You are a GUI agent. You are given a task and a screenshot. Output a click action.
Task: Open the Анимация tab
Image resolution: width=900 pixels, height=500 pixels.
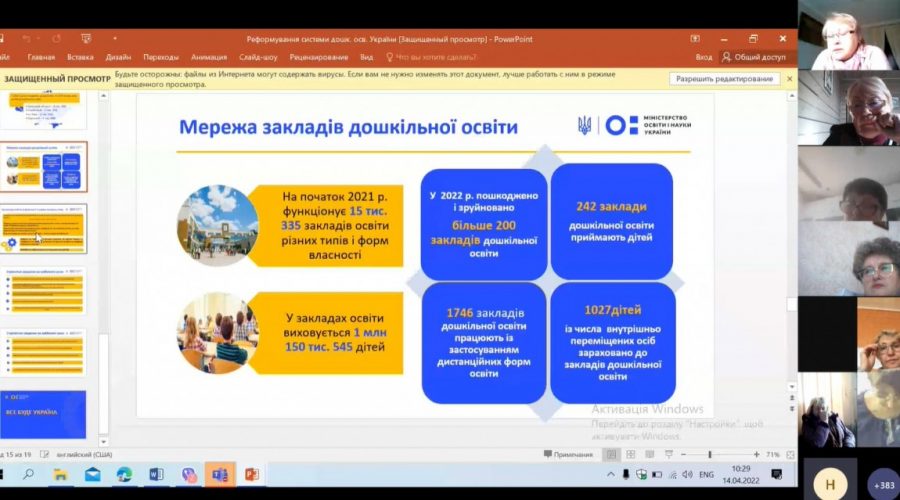pyautogui.click(x=209, y=57)
